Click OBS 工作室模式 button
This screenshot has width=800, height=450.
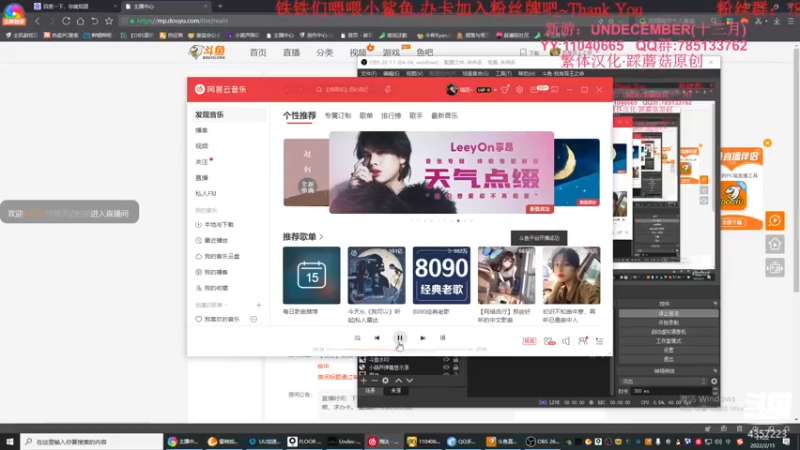pos(668,341)
